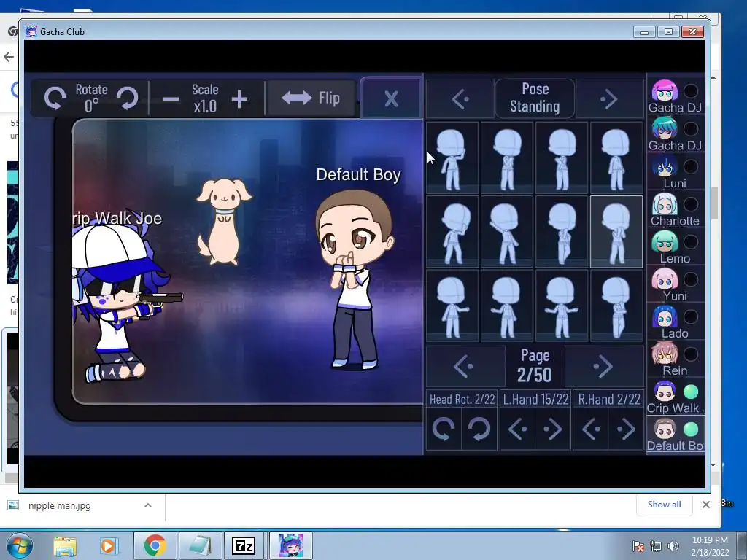Previous right hand option under R.Hand
The width and height of the screenshot is (747, 560).
[x=591, y=429]
